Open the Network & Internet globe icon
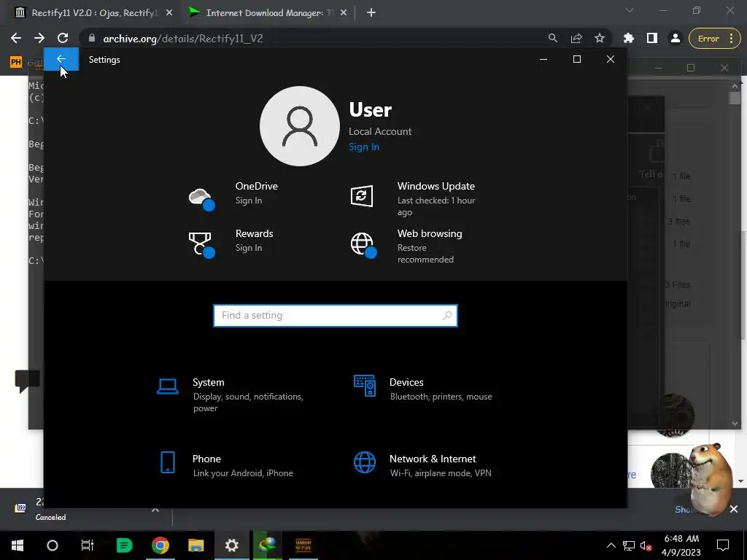This screenshot has width=747, height=560. [x=365, y=462]
